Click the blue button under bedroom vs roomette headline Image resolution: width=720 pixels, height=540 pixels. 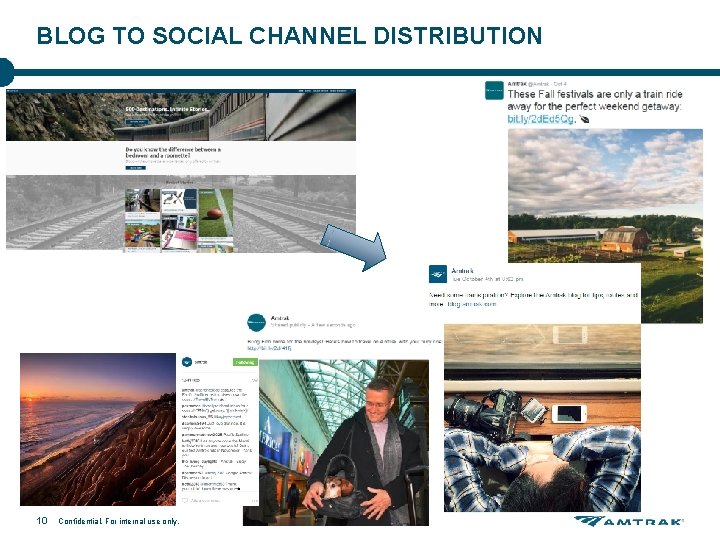click(x=135, y=168)
